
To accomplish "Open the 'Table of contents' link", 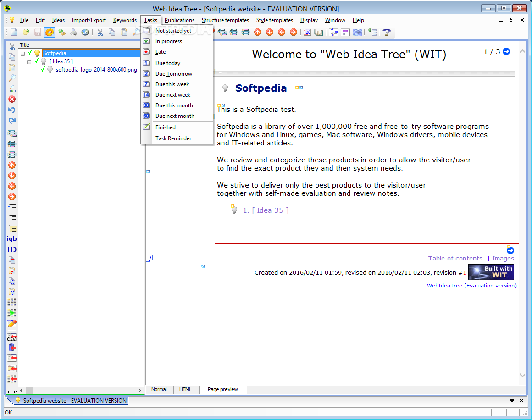I will pos(455,258).
